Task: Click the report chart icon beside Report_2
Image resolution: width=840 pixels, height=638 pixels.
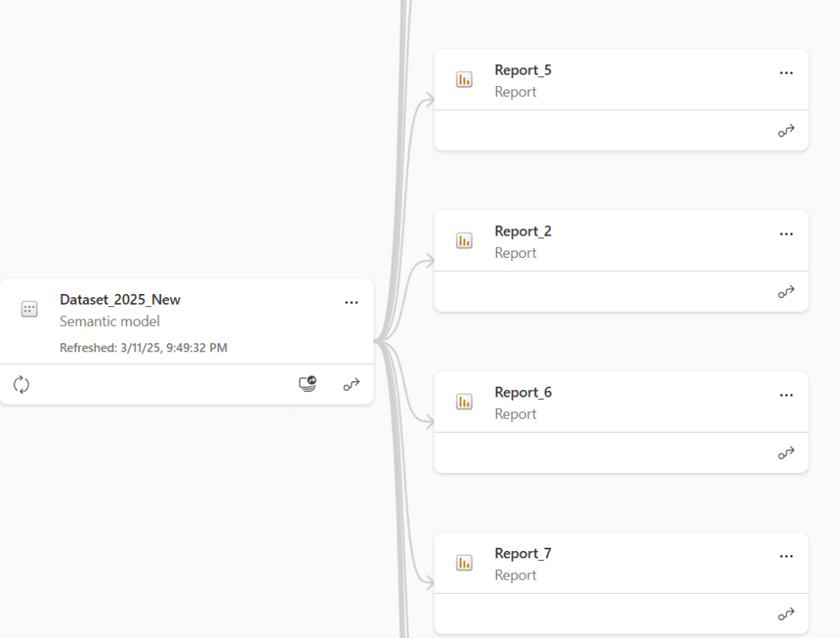Action: click(465, 241)
